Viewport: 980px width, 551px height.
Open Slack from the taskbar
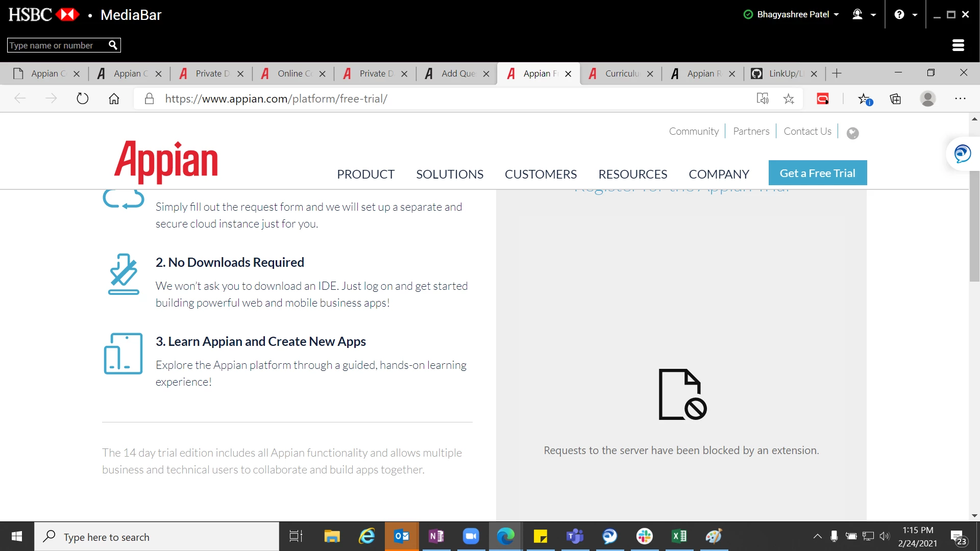click(644, 536)
